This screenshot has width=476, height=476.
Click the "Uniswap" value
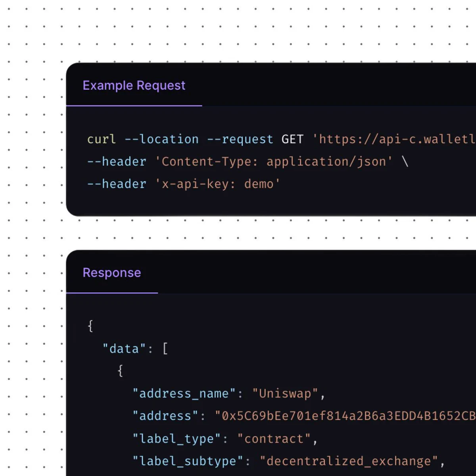[x=285, y=393]
